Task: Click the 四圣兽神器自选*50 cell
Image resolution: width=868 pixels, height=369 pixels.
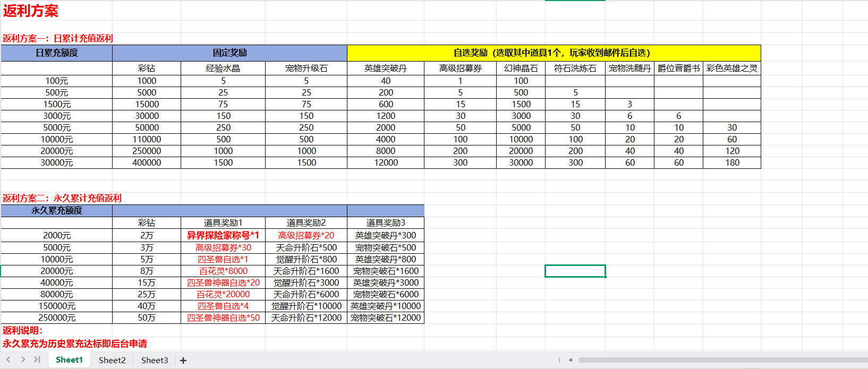Action: pyautogui.click(x=223, y=317)
